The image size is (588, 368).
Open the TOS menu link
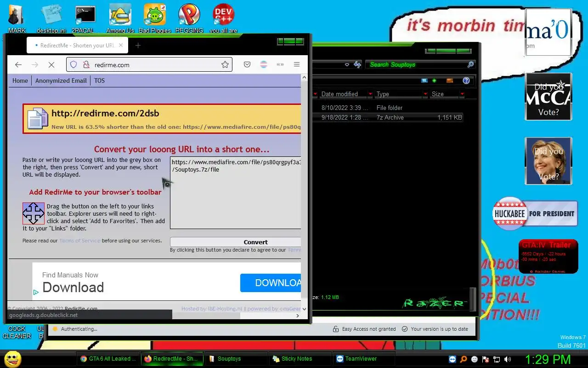(x=100, y=80)
